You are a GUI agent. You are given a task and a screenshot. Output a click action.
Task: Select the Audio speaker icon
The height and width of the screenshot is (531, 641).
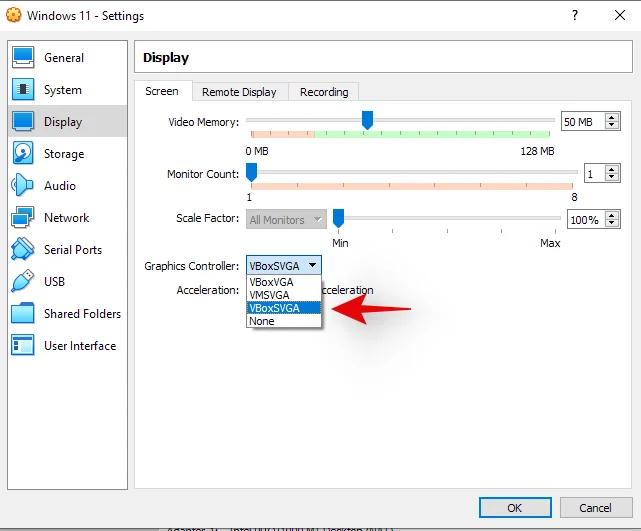[x=22, y=185]
